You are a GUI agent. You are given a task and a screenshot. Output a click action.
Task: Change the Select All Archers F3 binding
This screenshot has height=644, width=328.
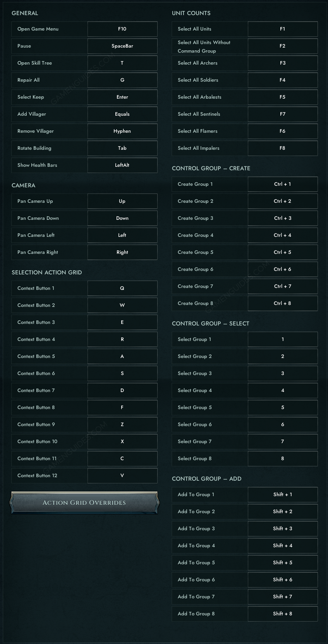pyautogui.click(x=283, y=63)
